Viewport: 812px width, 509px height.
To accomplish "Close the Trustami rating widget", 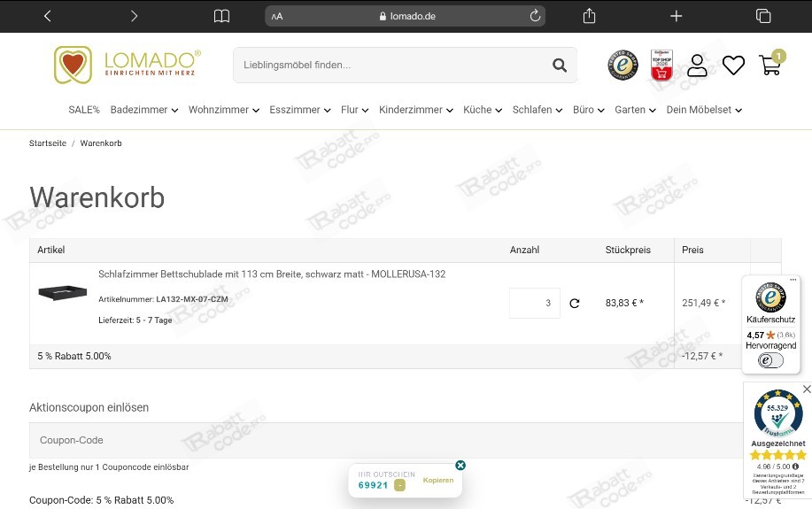I will pos(807,389).
